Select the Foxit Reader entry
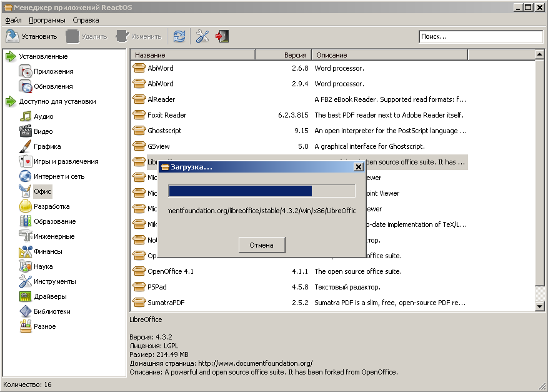Viewport: 548px width, 392px height. coord(299,115)
